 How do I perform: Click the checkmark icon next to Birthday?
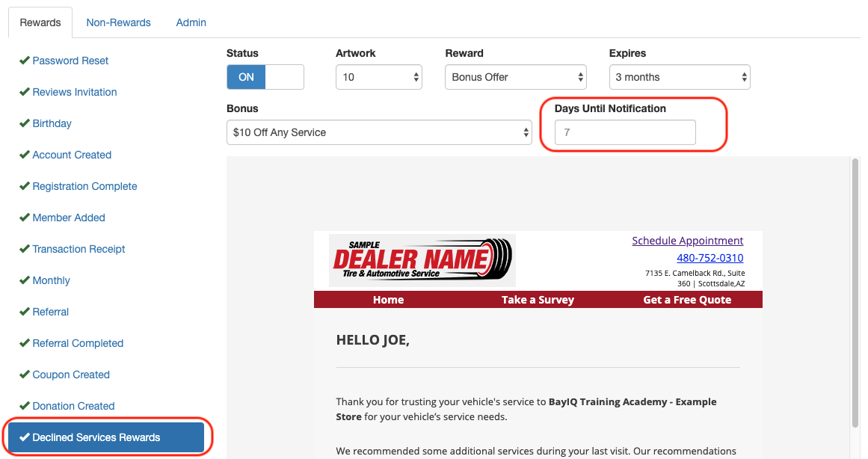(25, 123)
